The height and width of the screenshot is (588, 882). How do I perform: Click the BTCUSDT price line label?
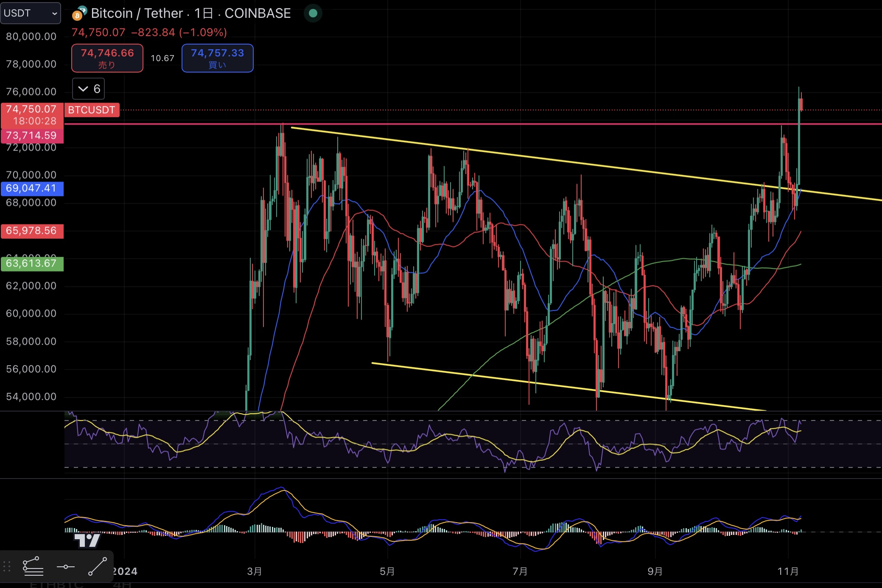[x=92, y=110]
